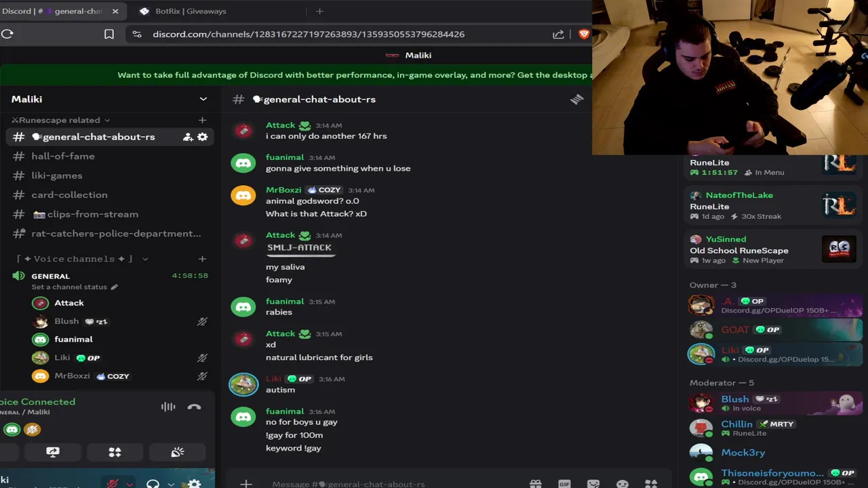
Task: Open the soundboard button
Action: 177,452
